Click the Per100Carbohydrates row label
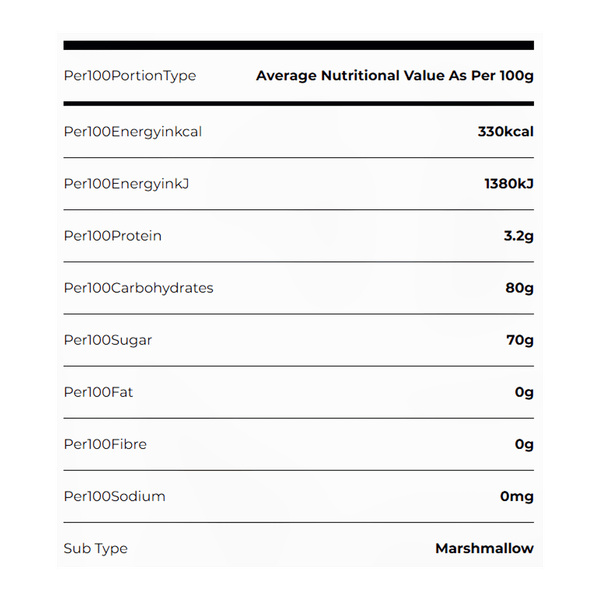Screen dimensions: 600x600 point(138,288)
